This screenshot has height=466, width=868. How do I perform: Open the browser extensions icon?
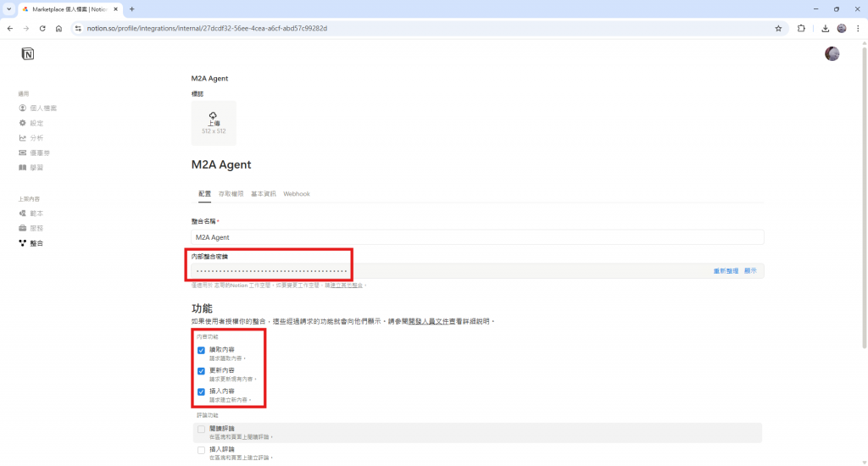[x=801, y=28]
